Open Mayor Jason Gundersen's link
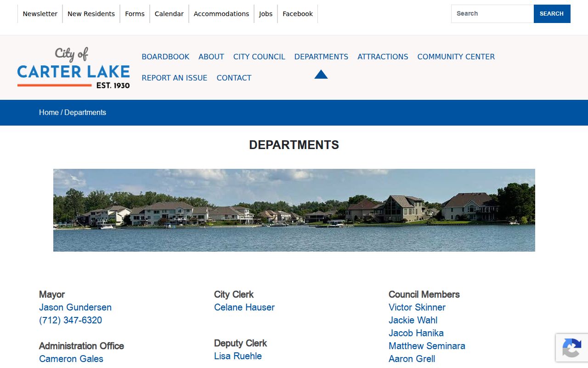 click(x=75, y=307)
